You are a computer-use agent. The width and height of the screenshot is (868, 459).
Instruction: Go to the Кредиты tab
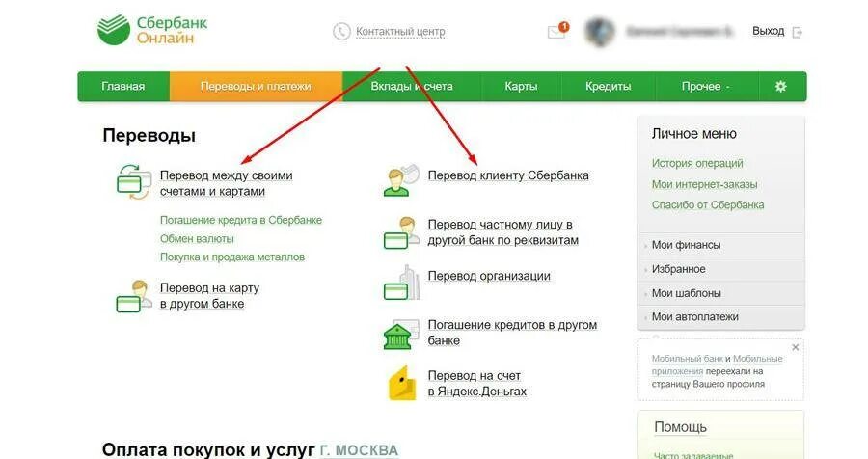(608, 87)
